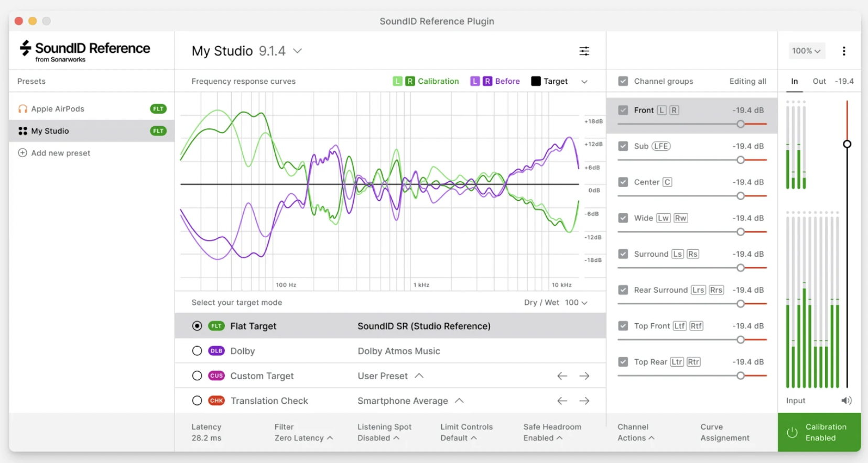Click the plus icon for Add new preset
Viewport: 868px width, 463px height.
23,153
